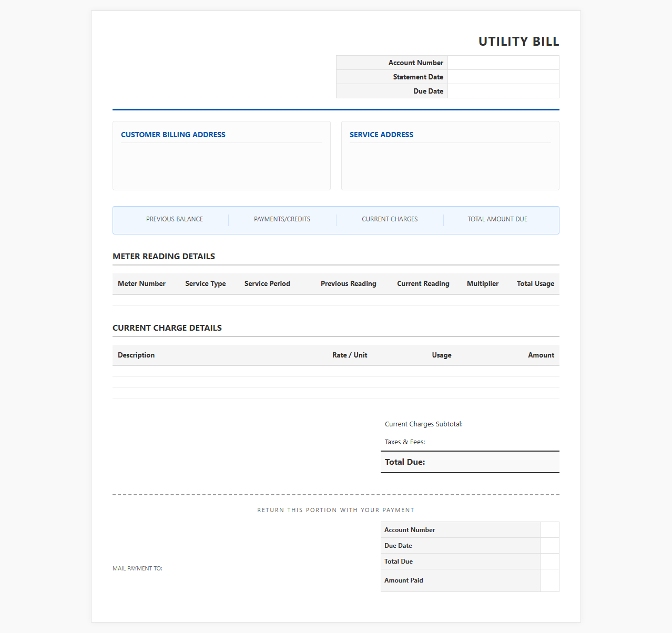Viewport: 672px width, 633px height.
Task: Select the bold Total Due: label
Action: coord(405,462)
